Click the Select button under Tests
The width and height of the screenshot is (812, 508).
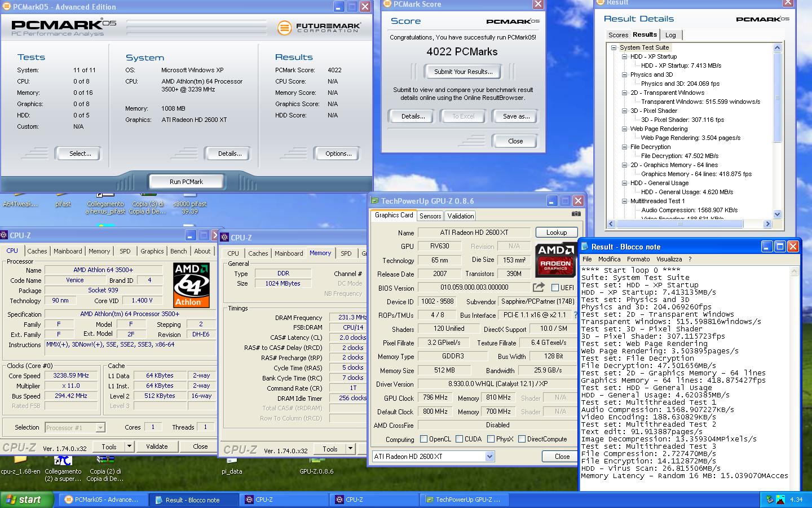[x=80, y=154]
